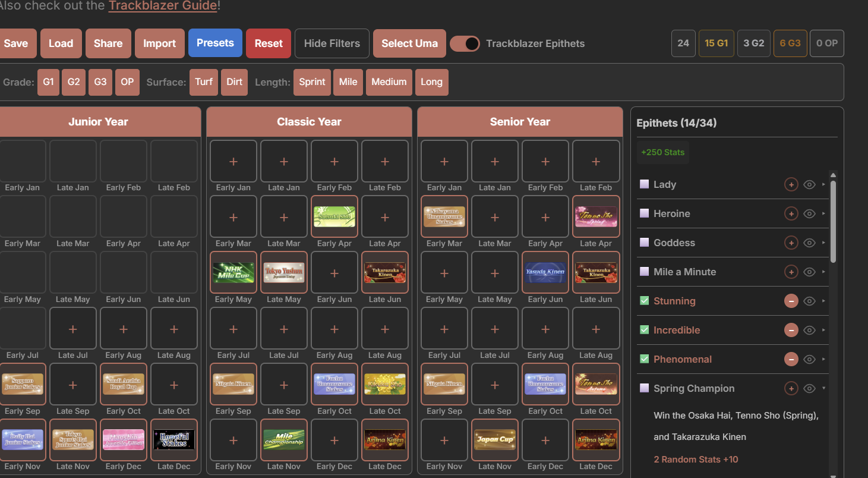Select Arima Kinen in the Senior Year column
This screenshot has width=868, height=478.
596,440
